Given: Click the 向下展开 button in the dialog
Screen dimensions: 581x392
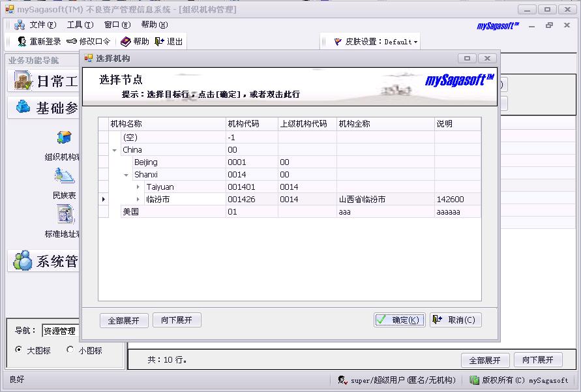Looking at the screenshot, I should (x=177, y=320).
